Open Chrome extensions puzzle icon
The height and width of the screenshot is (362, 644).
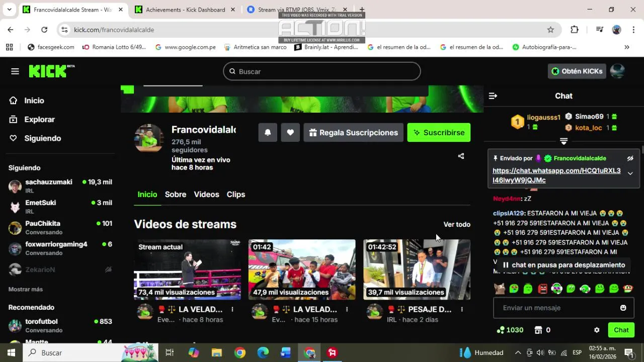click(575, 30)
